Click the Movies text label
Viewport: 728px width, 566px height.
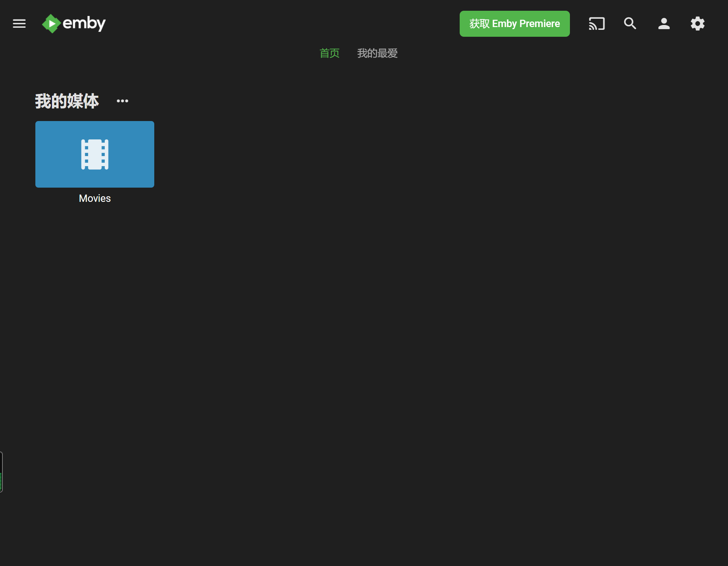pyautogui.click(x=95, y=198)
